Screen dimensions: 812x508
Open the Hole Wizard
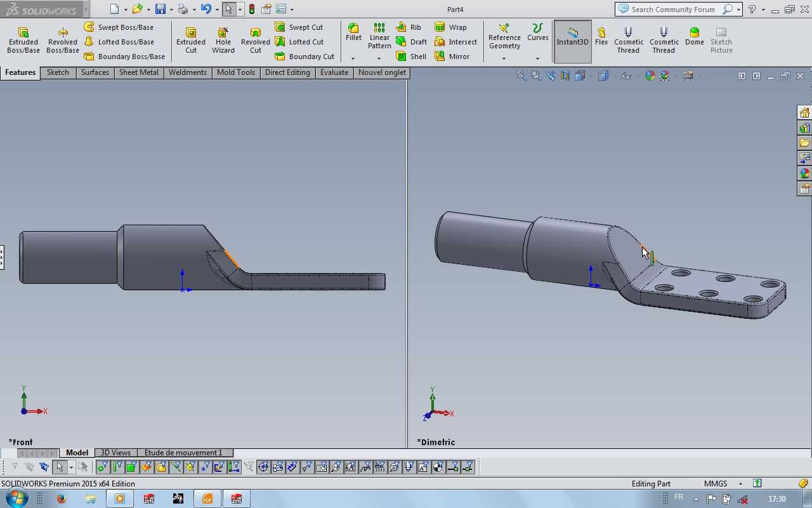coord(223,41)
